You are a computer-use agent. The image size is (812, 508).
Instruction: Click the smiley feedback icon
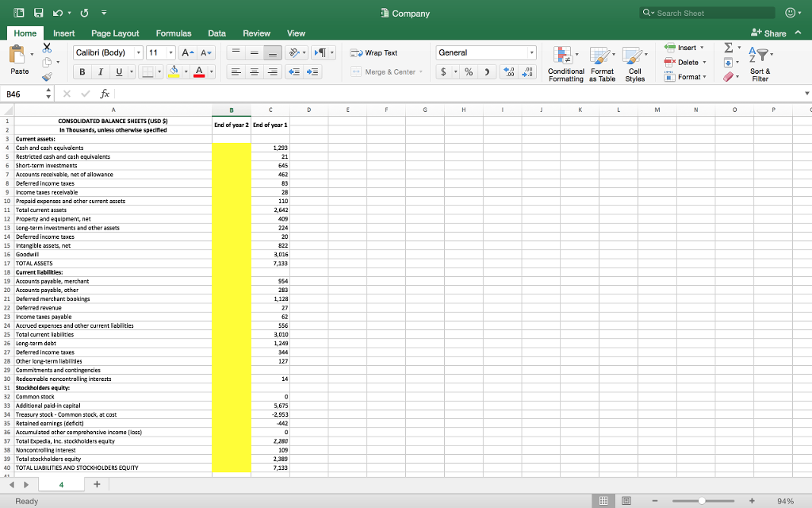pos(791,13)
